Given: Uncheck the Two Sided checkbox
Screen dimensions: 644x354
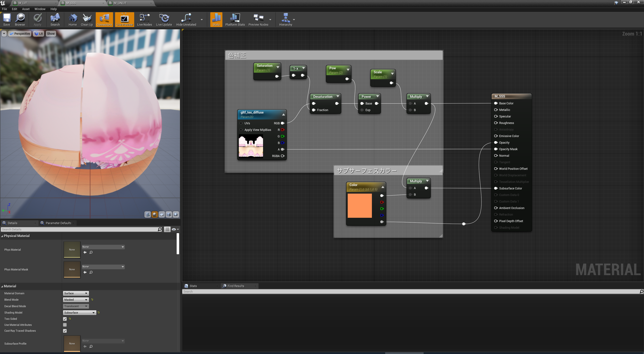Looking at the screenshot, I should (x=65, y=319).
